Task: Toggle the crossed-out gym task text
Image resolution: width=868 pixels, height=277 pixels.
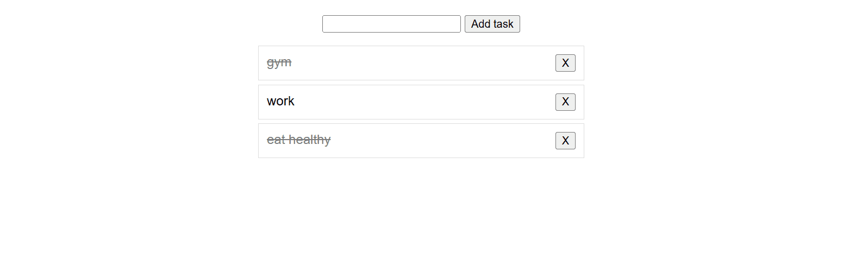Action: tap(279, 62)
